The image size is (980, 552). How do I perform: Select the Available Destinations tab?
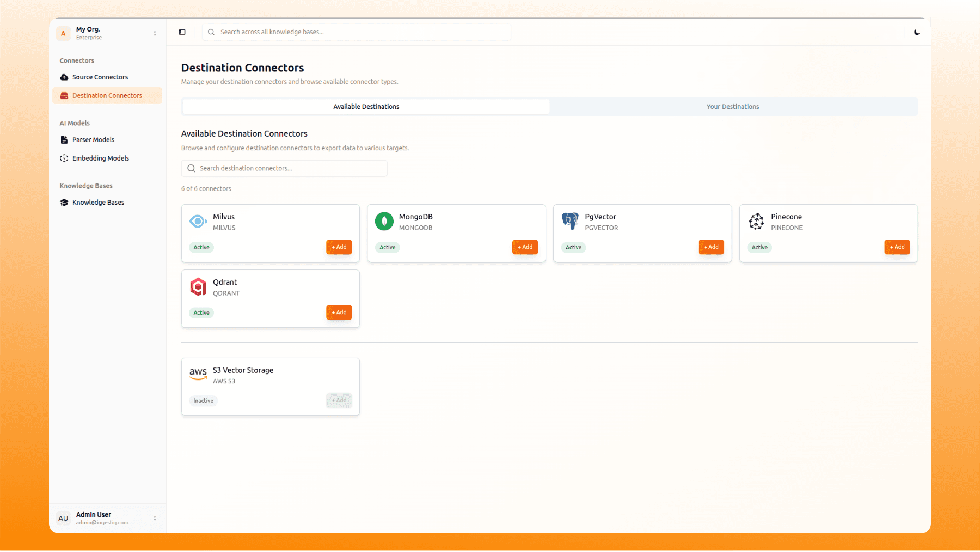(x=366, y=107)
